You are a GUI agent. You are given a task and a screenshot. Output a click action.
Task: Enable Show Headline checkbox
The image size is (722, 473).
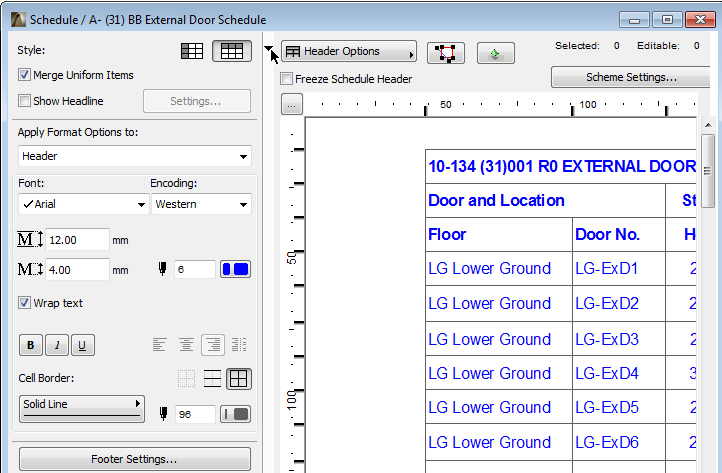pos(24,100)
